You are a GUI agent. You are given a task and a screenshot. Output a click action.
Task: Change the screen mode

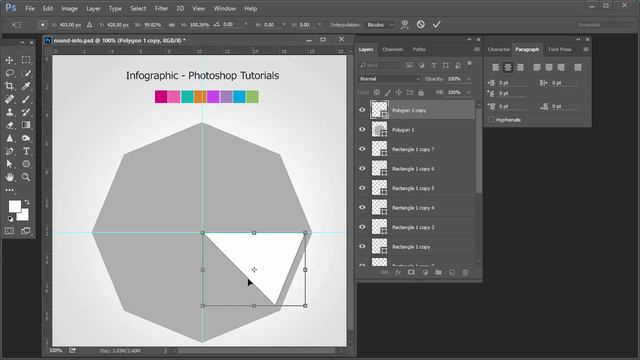coord(26,231)
